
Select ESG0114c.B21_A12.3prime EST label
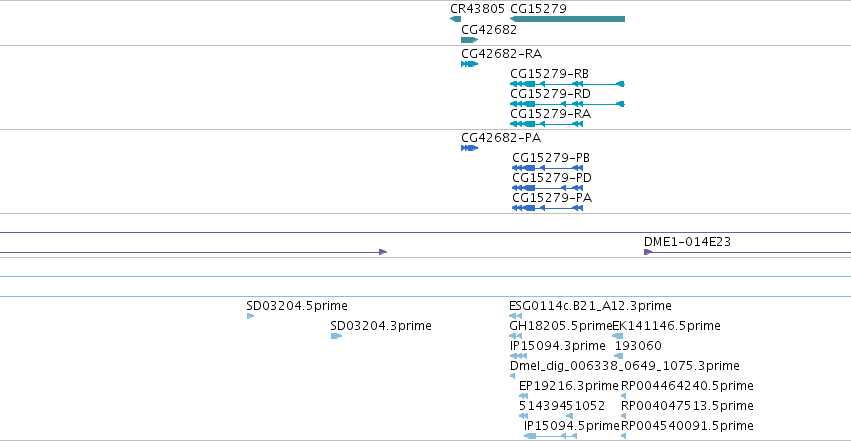pyautogui.click(x=590, y=306)
